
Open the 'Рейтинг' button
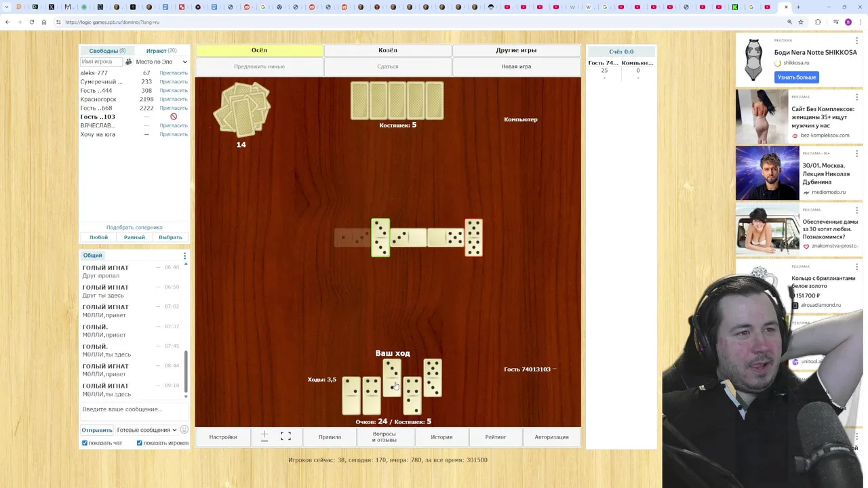[x=496, y=437]
